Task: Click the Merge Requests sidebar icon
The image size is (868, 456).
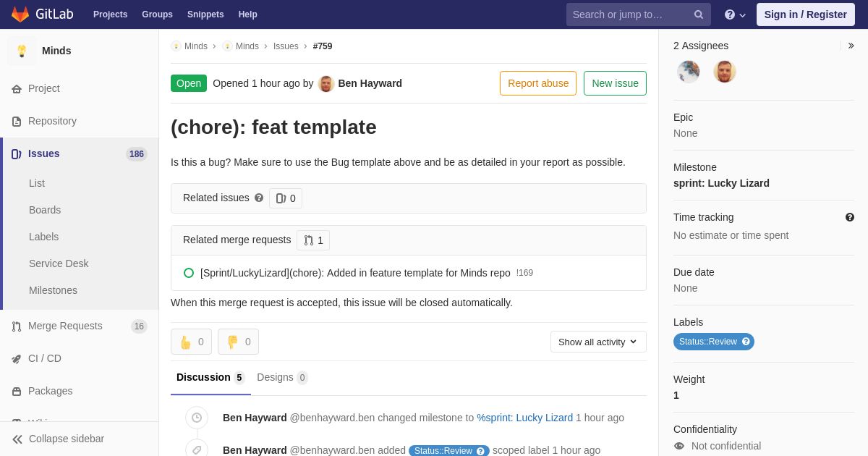Action: point(17,326)
